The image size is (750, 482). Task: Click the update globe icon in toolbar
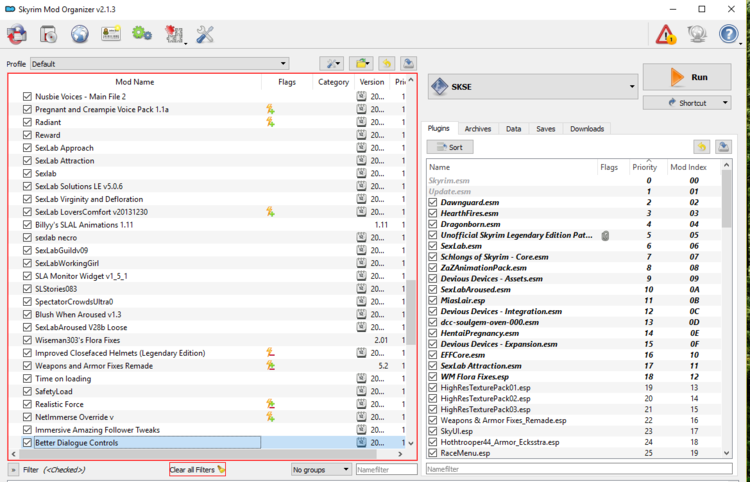click(697, 34)
